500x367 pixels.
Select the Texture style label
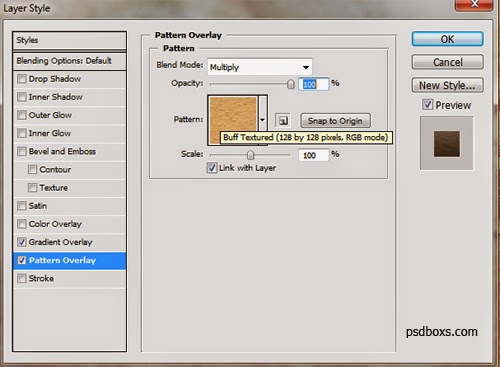pos(53,188)
